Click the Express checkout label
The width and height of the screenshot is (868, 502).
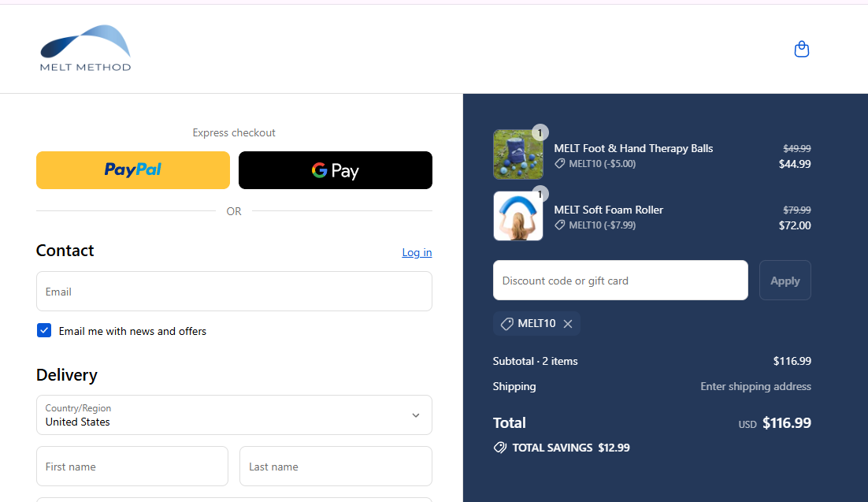click(x=234, y=132)
